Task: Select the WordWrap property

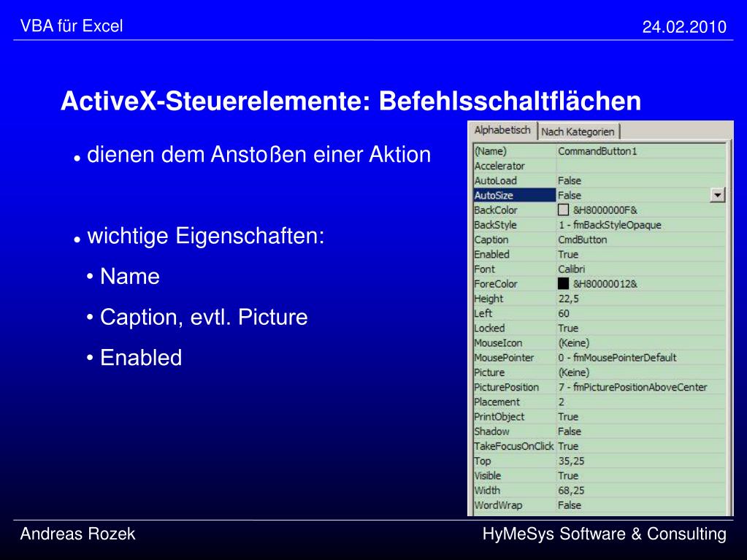Action: [x=498, y=505]
